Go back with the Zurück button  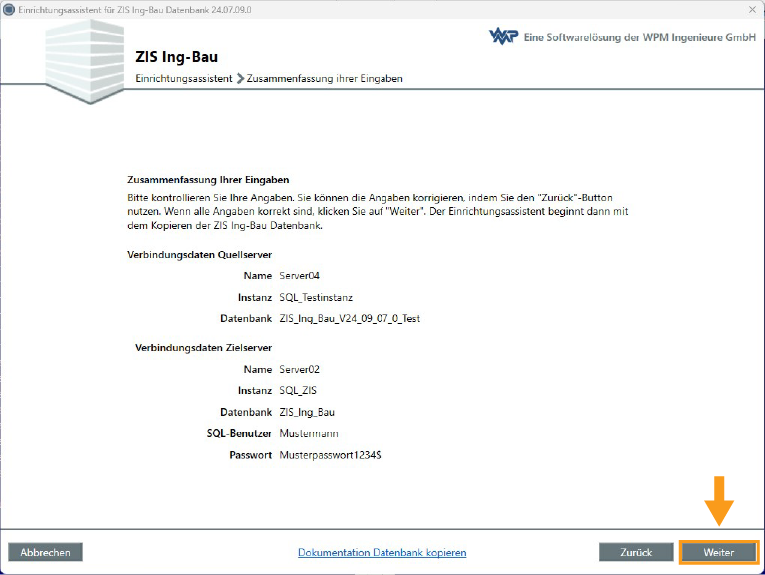coord(636,552)
